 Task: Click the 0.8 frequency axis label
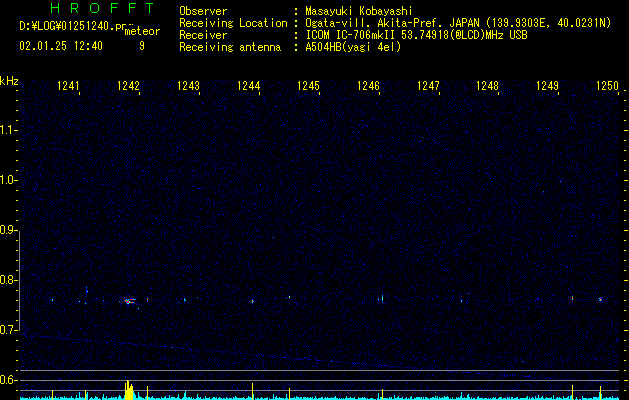(x=9, y=280)
